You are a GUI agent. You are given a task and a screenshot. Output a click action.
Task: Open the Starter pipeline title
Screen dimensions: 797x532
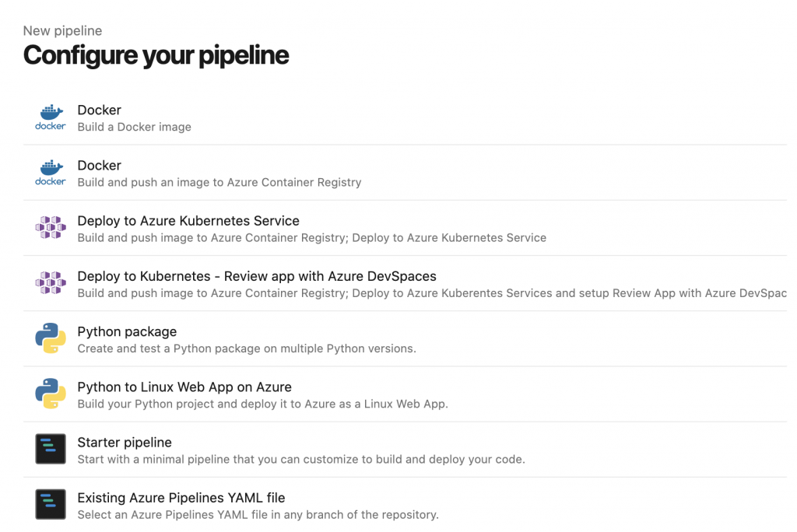(x=125, y=443)
